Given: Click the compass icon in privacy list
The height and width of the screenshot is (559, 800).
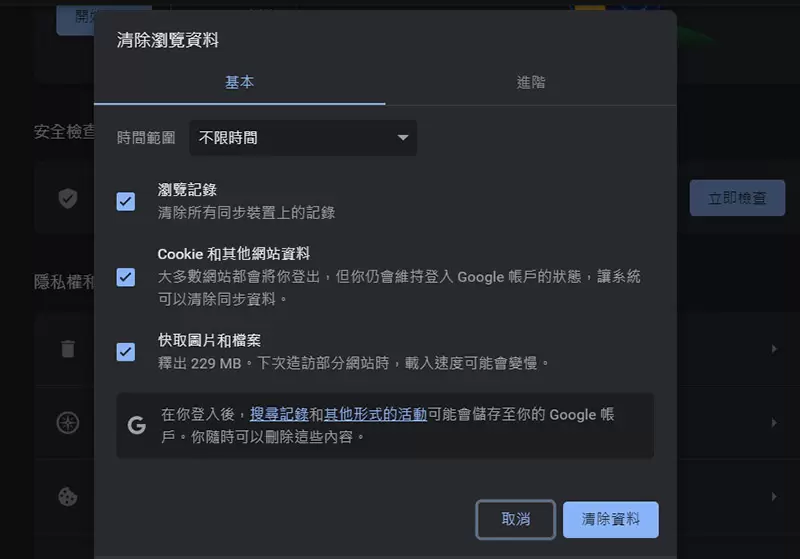Looking at the screenshot, I should [68, 422].
